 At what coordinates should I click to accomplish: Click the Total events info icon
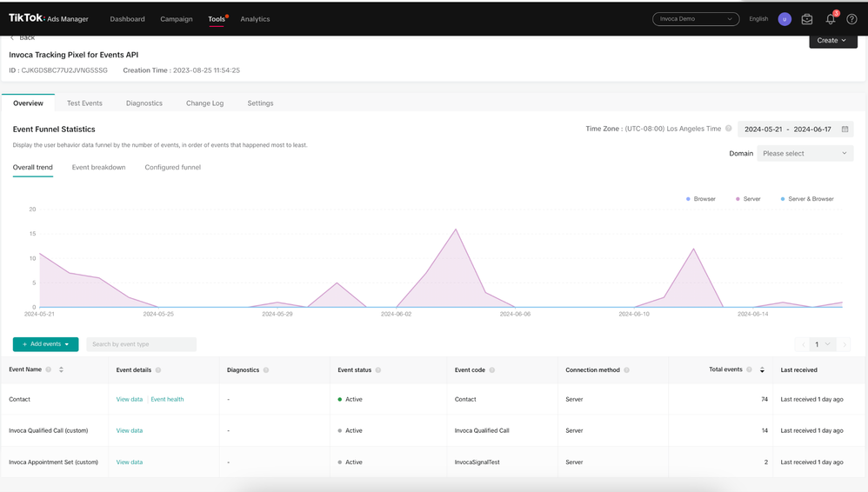[x=749, y=369]
